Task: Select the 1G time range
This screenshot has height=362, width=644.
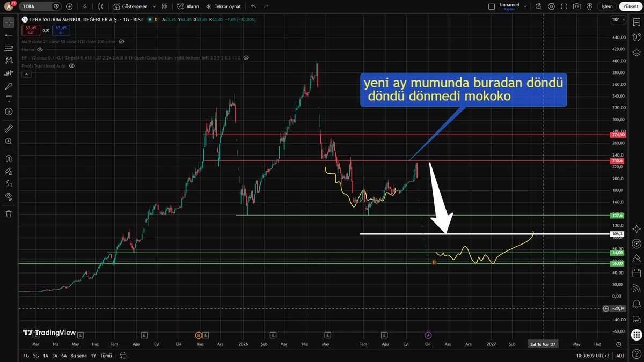Action: tap(26, 355)
